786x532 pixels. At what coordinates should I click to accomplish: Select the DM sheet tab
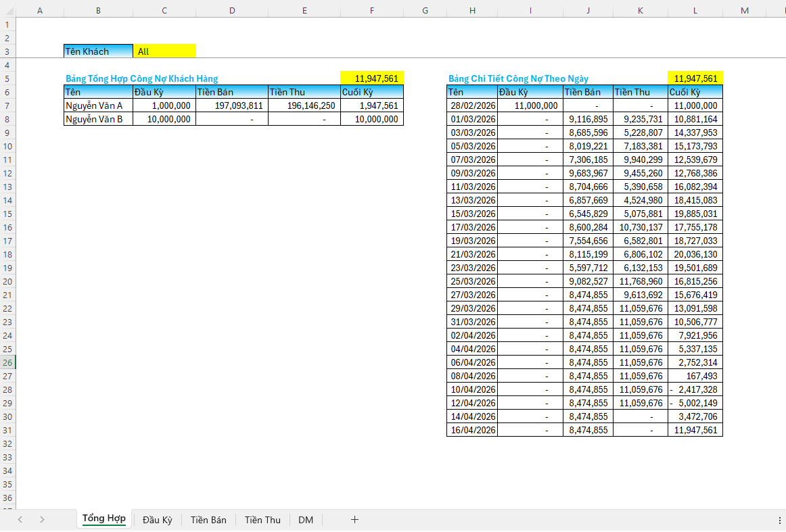pos(306,519)
